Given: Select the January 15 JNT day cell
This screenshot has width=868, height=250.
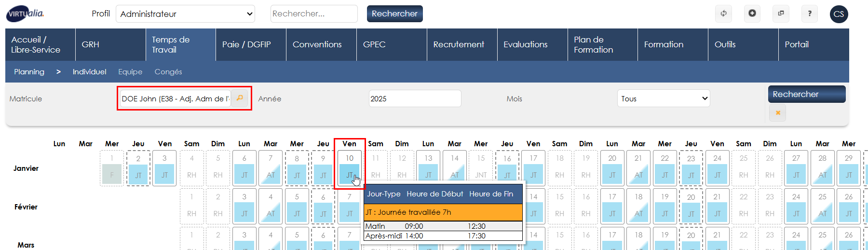Looking at the screenshot, I should point(481,168).
